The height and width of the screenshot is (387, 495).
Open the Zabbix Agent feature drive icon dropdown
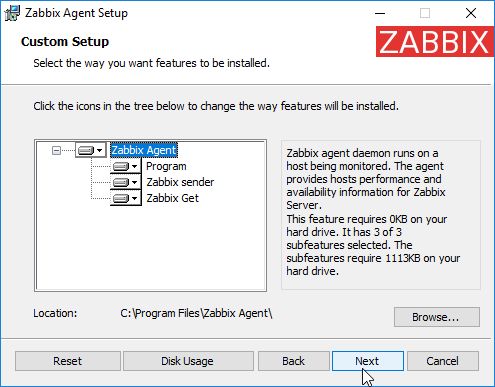click(x=91, y=150)
